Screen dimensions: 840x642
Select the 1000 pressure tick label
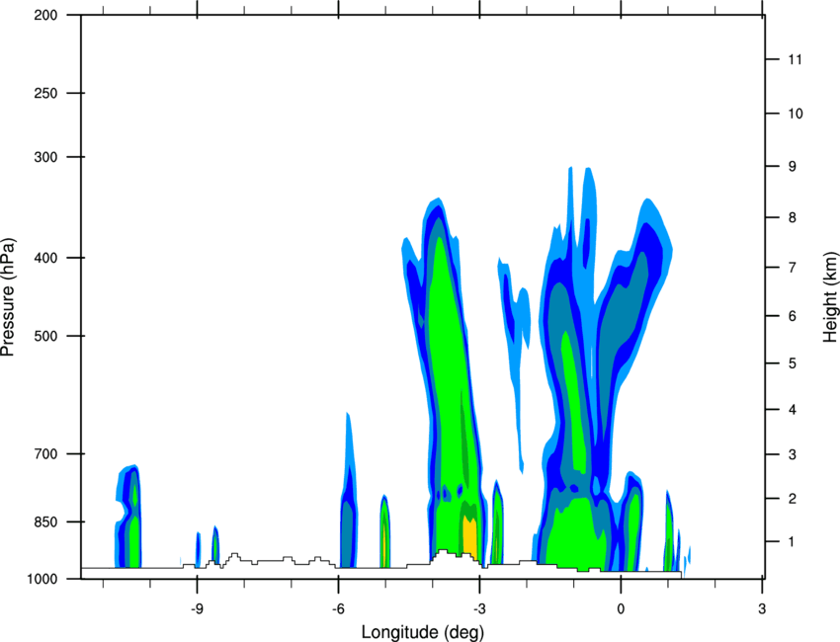pyautogui.click(x=42, y=579)
